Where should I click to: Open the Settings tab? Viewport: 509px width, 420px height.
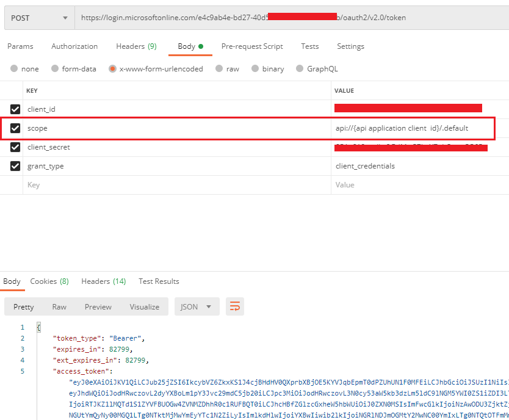[x=350, y=46]
